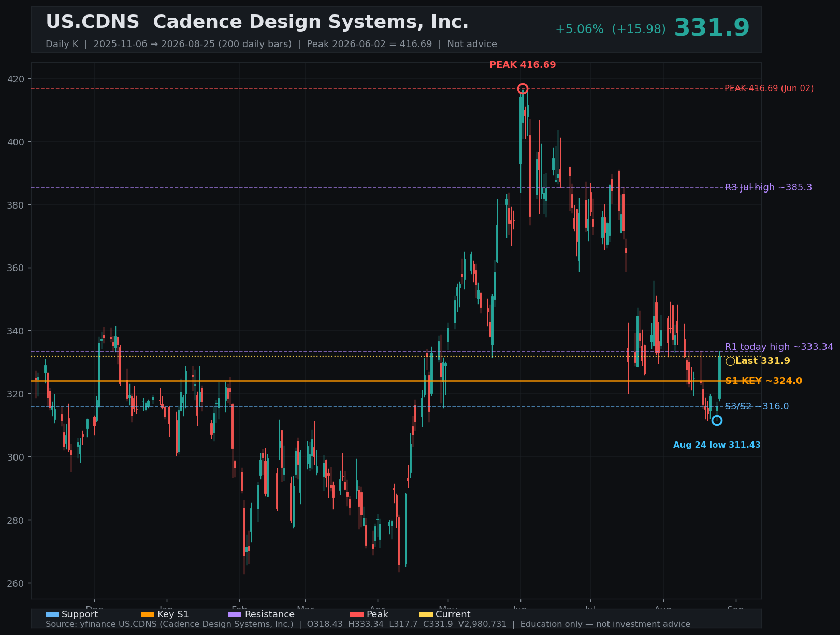This screenshot has height=635, width=840.
Task: Click the 'Daily K' subtitle line in header
Action: click(271, 45)
